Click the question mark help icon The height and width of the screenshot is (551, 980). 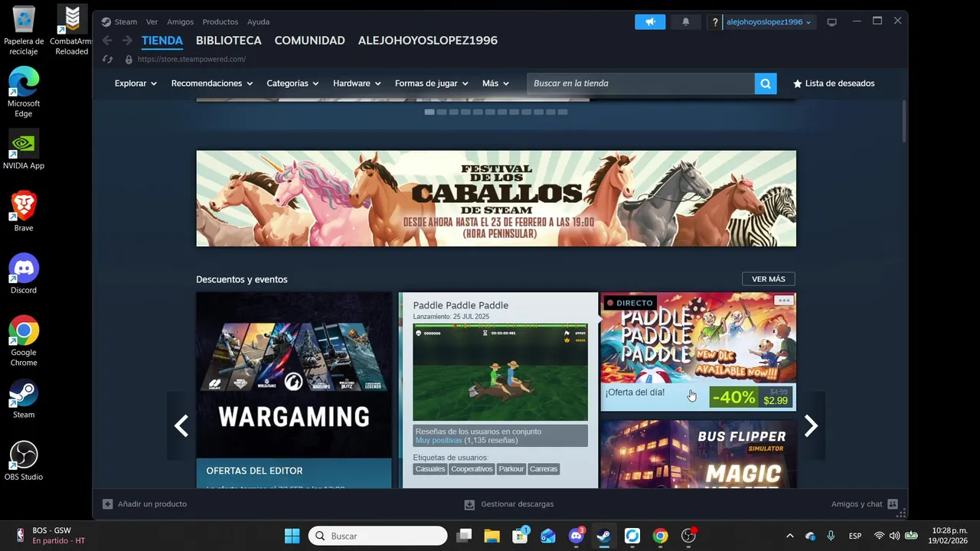point(715,22)
